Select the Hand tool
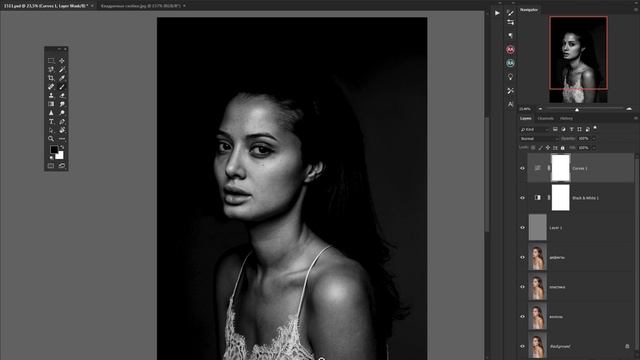This screenshot has height=360, width=640. 62,130
